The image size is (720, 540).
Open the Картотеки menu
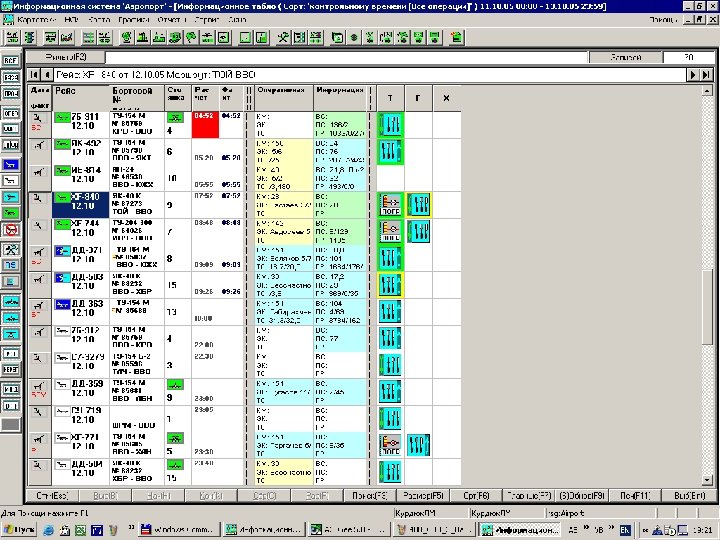click(37, 20)
